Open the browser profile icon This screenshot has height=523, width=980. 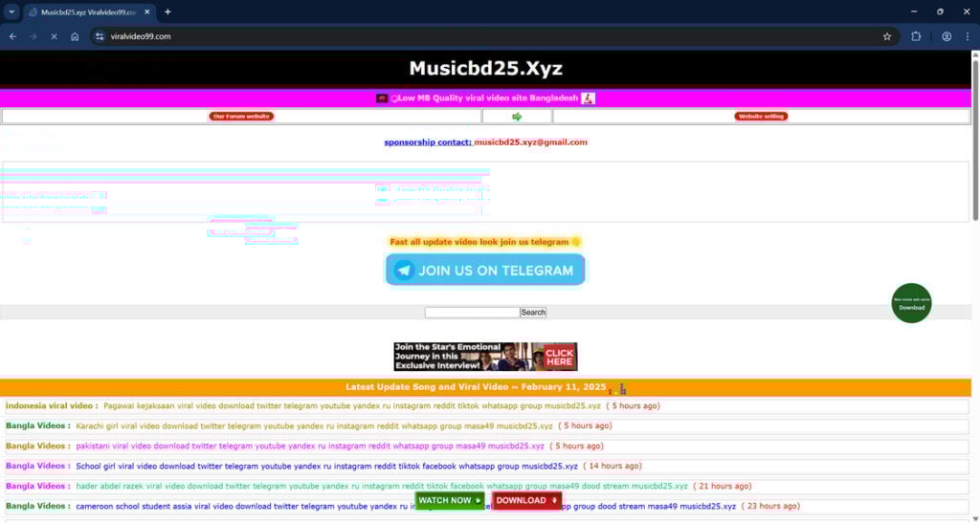point(947,37)
